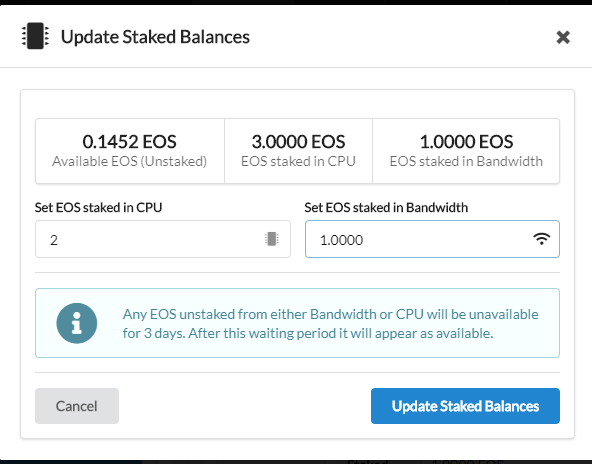
Task: Confirm with the blue Update Staked Balances button
Action: pos(465,406)
